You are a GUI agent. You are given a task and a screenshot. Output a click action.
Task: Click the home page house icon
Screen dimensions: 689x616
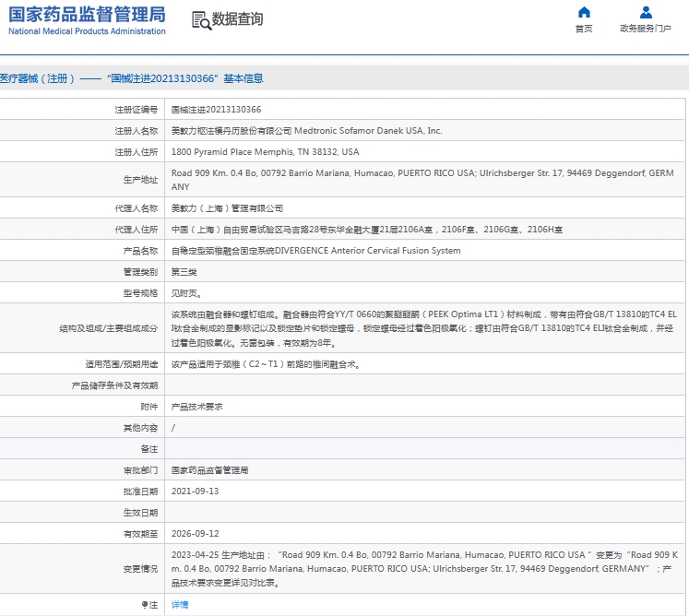584,12
